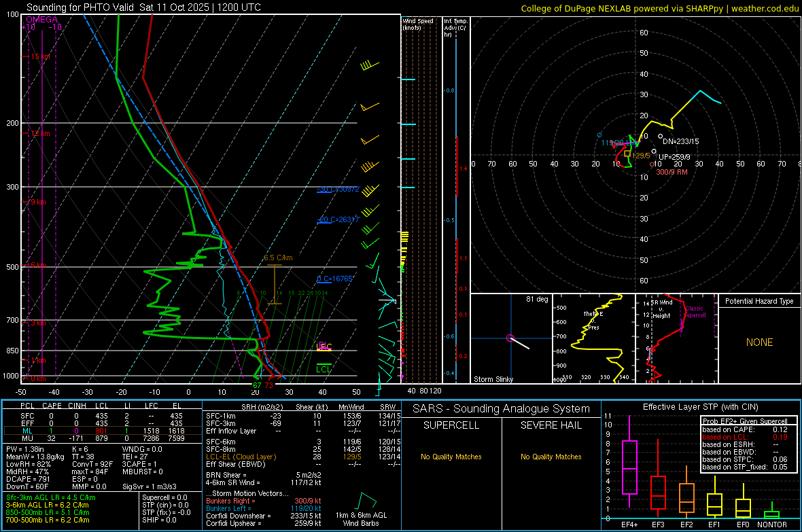Click the orange 'NONE' hazard type
802x532 pixels.
pyautogui.click(x=759, y=342)
